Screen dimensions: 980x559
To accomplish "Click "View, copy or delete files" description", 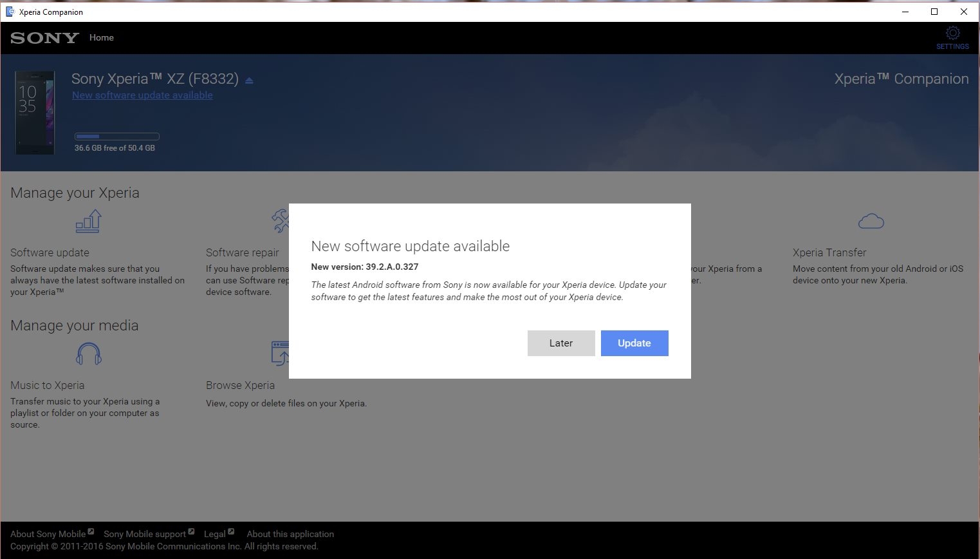I will 286,403.
